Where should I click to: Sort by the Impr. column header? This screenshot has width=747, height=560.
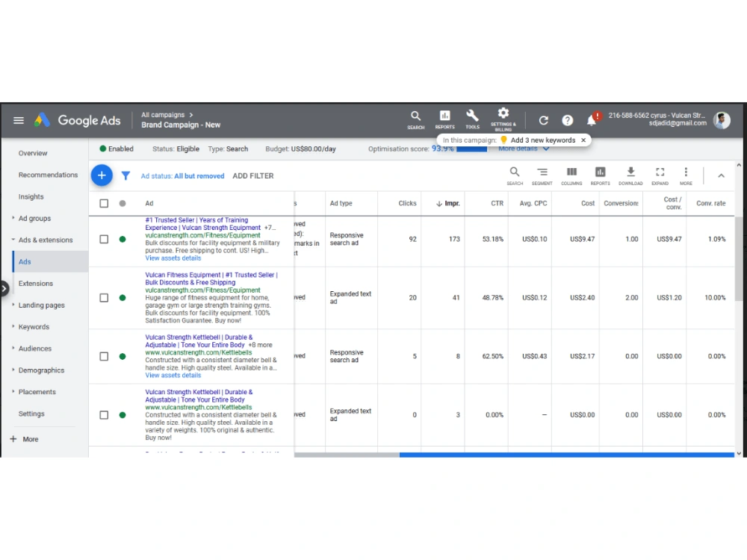tap(447, 203)
